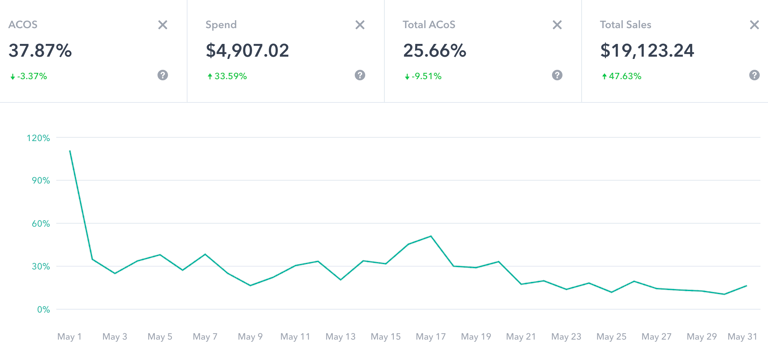Viewport: 768px width, 361px height.
Task: Click the May 21 axis label
Action: (x=521, y=337)
